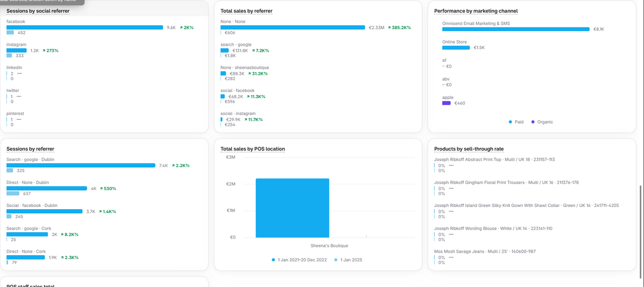Click the large Sheena's Boutique sales column

pyautogui.click(x=292, y=208)
